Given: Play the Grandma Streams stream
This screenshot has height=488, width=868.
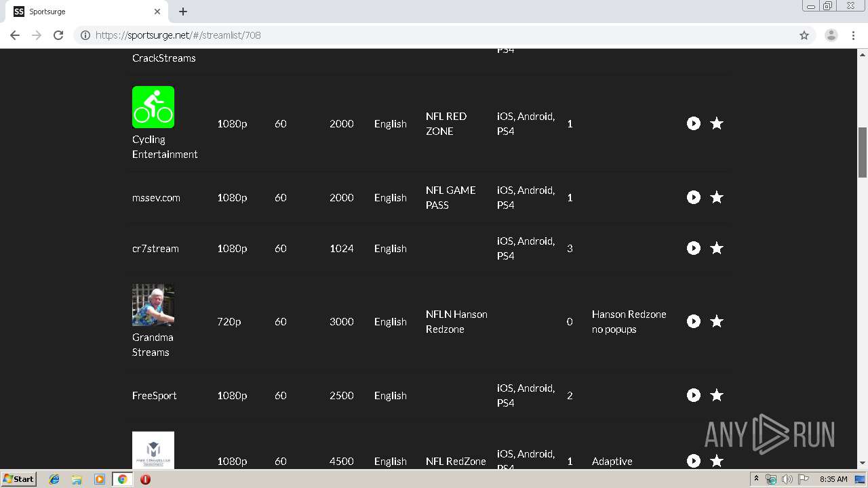Looking at the screenshot, I should tap(693, 321).
